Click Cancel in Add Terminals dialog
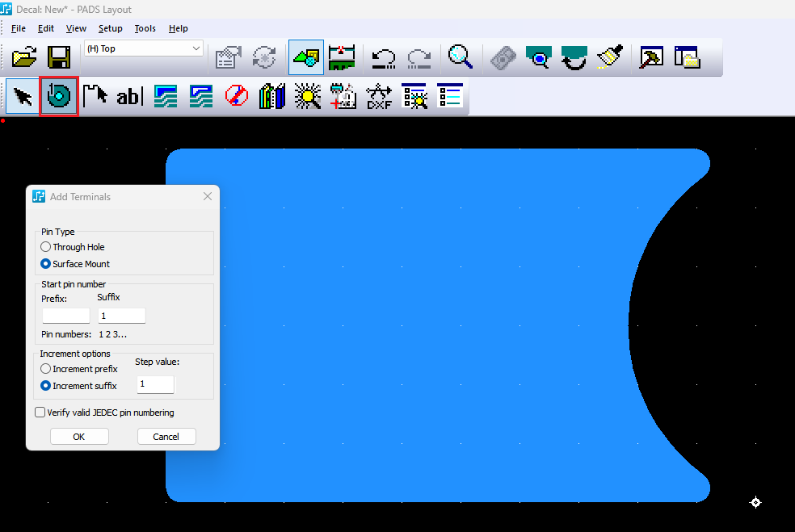 coord(166,437)
